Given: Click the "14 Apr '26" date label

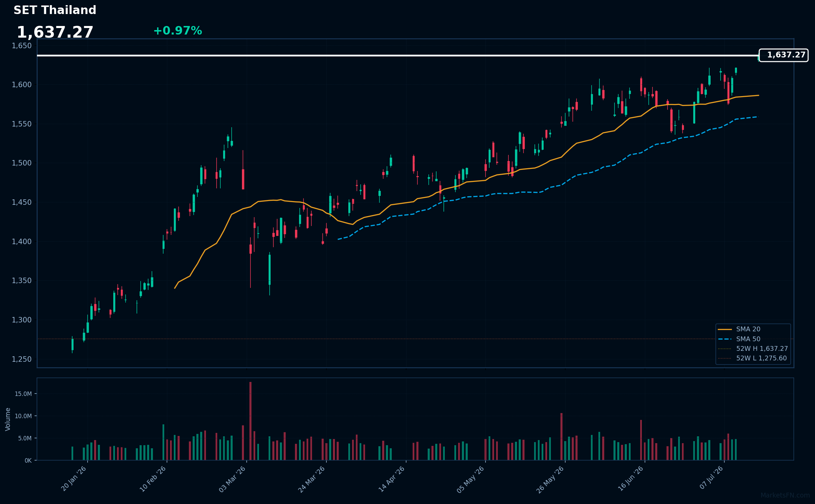Looking at the screenshot, I should pyautogui.click(x=392, y=479).
